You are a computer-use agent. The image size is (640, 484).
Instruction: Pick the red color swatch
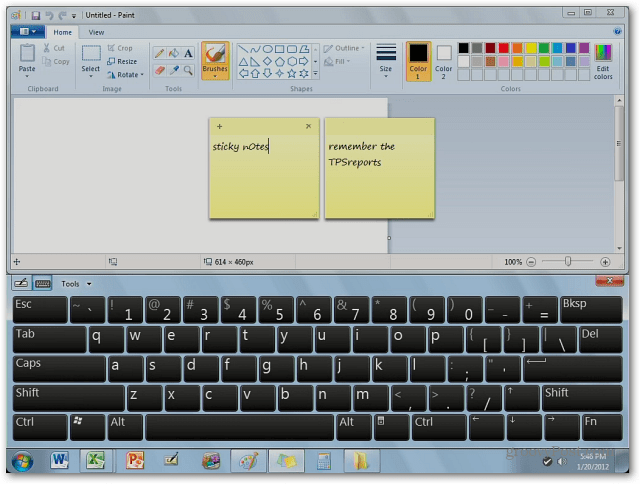point(504,48)
